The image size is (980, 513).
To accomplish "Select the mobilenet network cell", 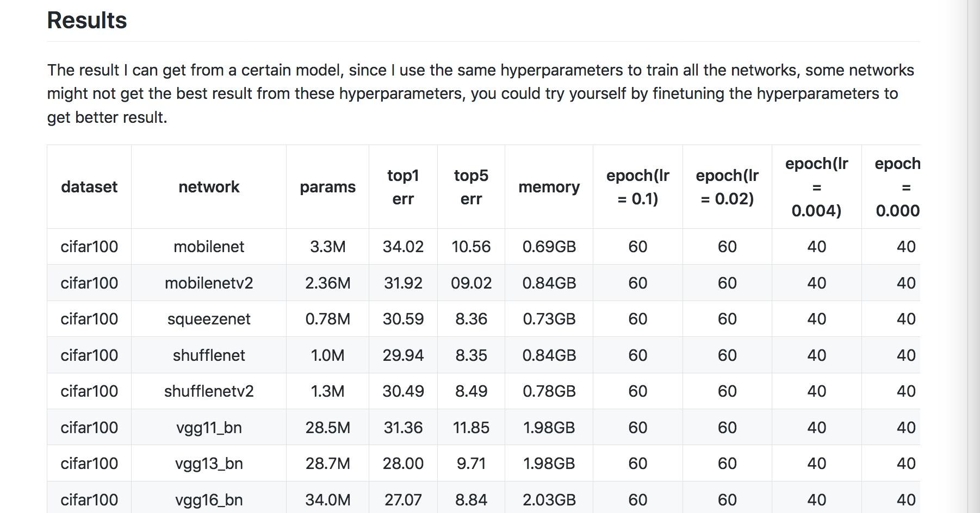I will (209, 247).
